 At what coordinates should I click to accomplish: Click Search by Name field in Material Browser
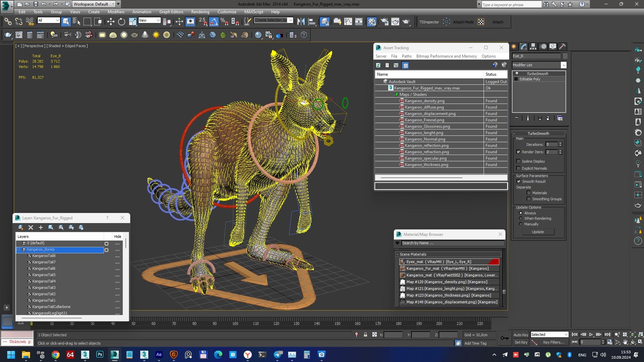coord(452,243)
